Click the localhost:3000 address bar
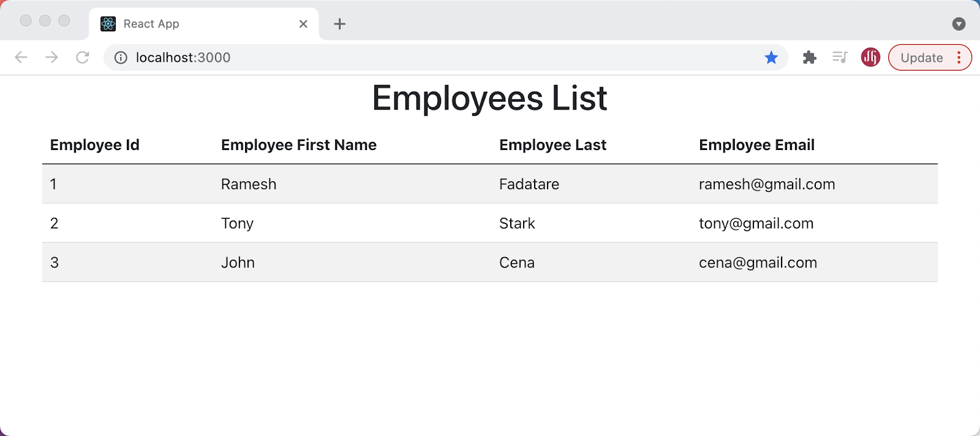 pyautogui.click(x=429, y=58)
